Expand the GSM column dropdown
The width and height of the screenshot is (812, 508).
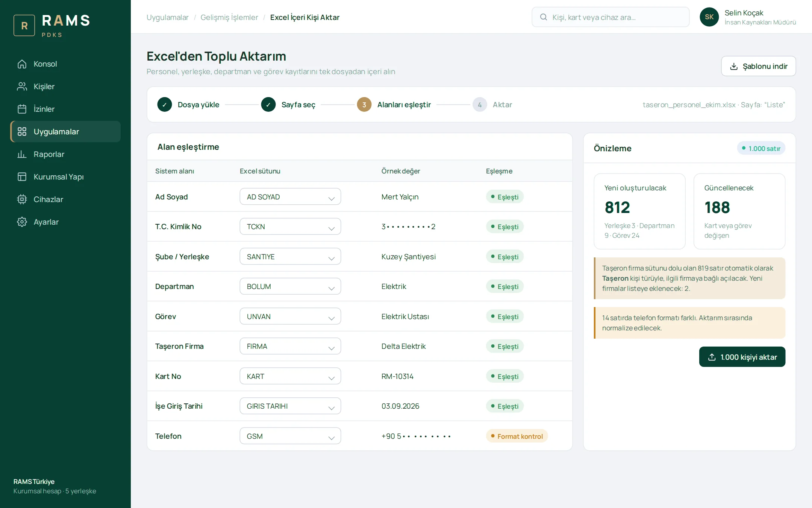(x=290, y=436)
